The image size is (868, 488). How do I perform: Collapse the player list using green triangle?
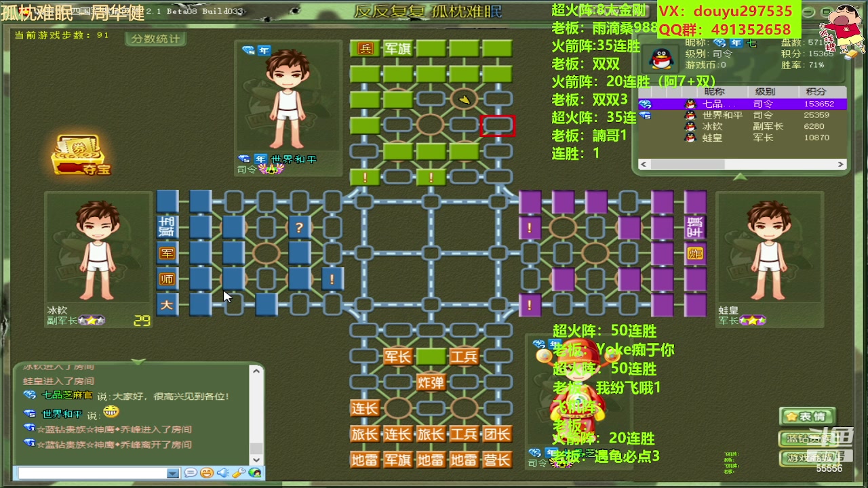coord(741,177)
